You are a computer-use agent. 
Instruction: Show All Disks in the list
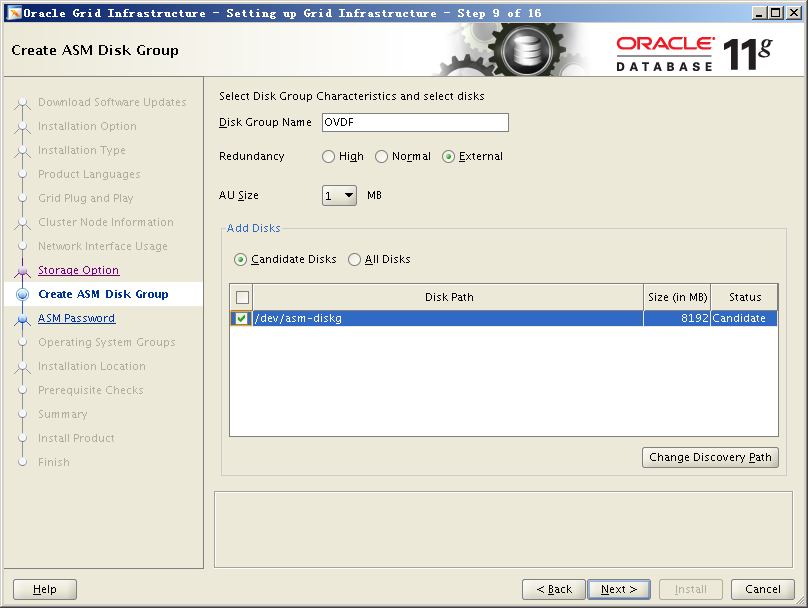pyautogui.click(x=355, y=260)
